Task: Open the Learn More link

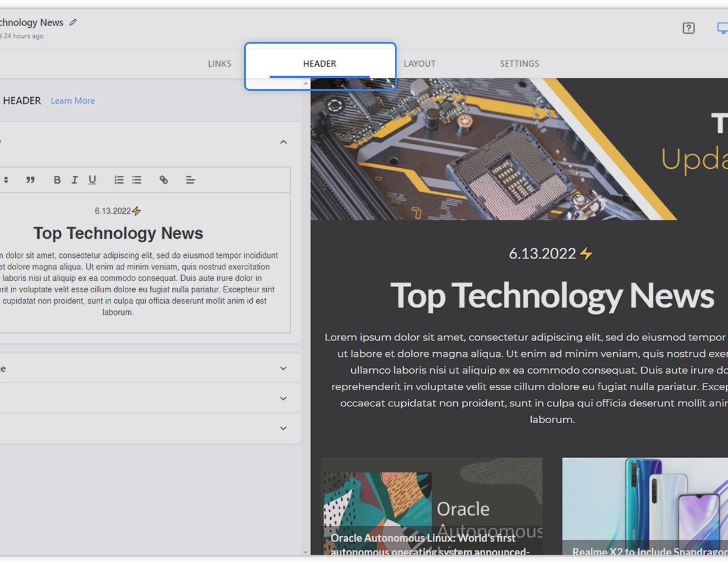Action: pos(72,100)
